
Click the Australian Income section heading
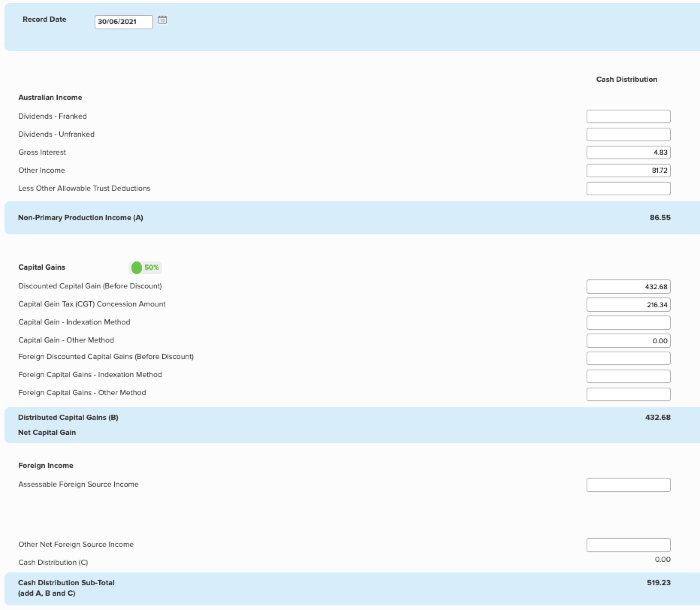tap(50, 97)
